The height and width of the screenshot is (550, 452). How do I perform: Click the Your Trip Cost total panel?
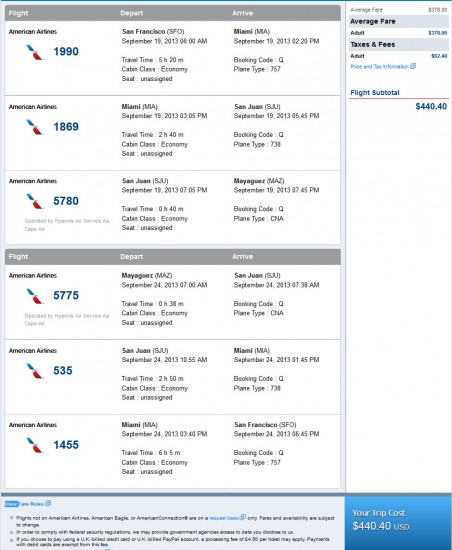[398, 522]
